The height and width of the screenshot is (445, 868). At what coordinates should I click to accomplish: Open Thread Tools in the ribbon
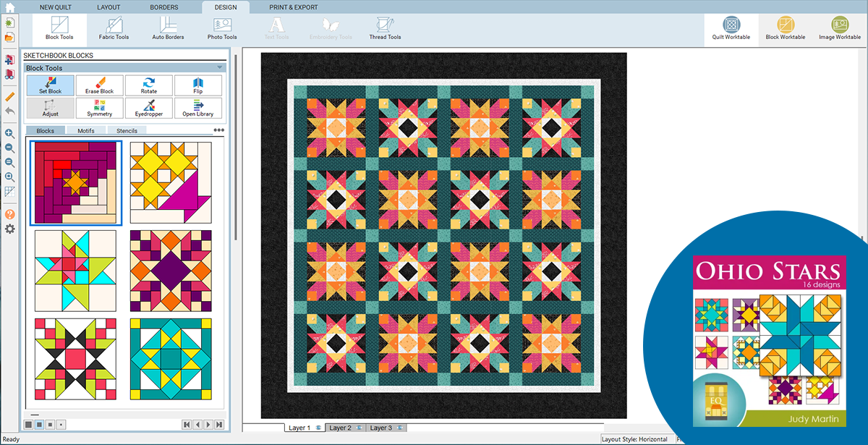click(x=385, y=28)
